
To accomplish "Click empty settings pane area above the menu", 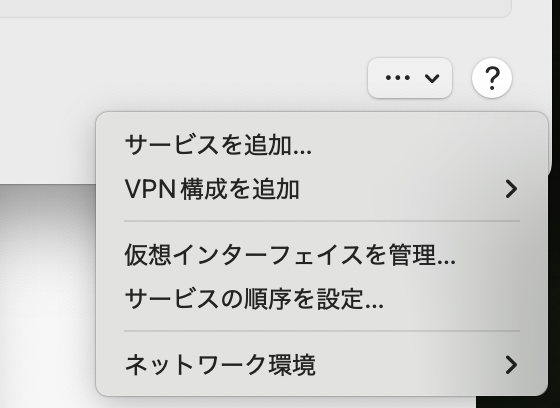I will pyautogui.click(x=179, y=64).
